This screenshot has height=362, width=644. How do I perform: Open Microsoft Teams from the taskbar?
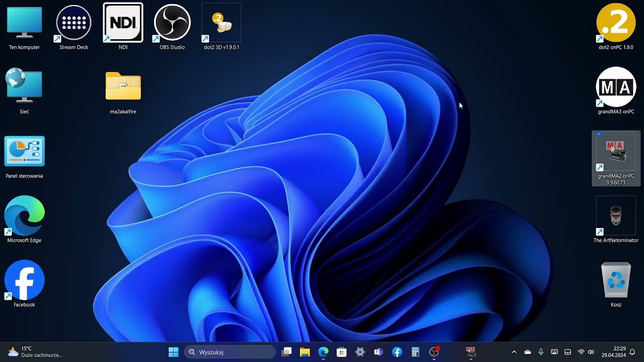[378, 352]
